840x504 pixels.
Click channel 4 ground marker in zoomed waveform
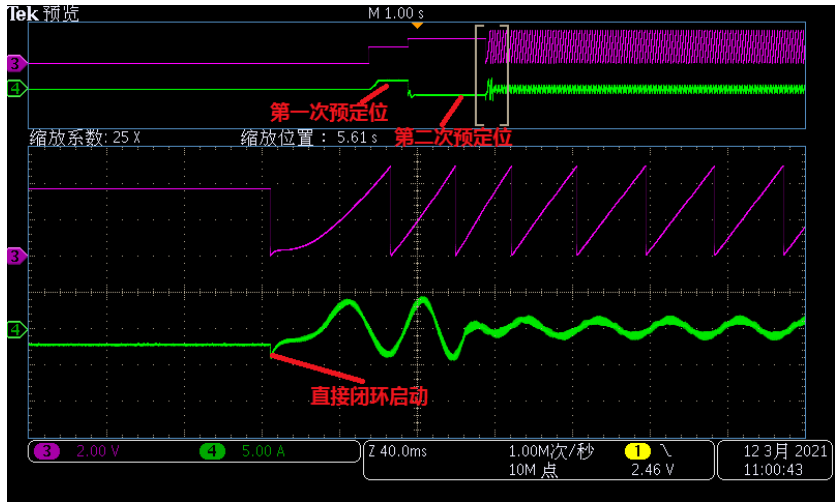(15, 328)
